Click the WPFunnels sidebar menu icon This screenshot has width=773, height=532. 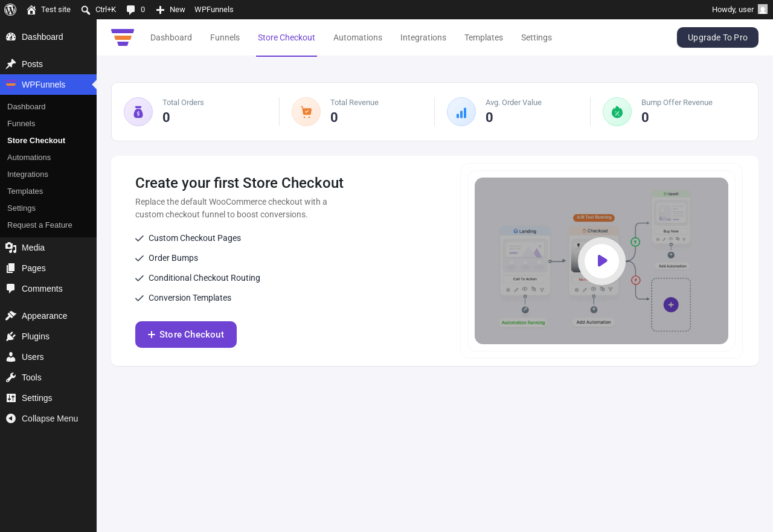click(x=11, y=85)
